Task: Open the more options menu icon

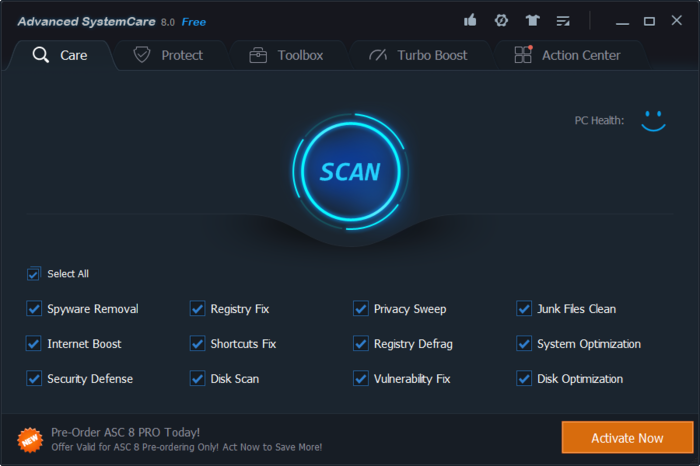Action: [x=563, y=20]
